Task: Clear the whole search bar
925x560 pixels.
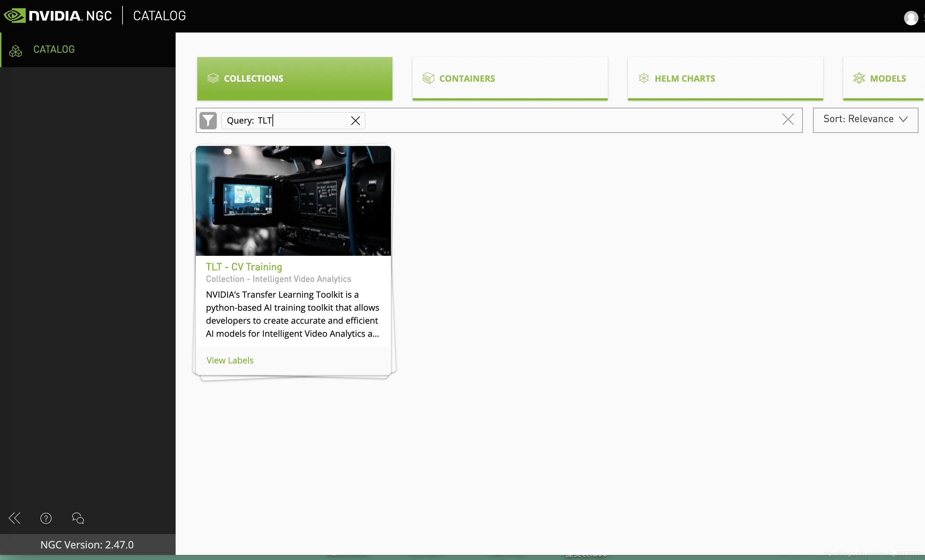Action: pyautogui.click(x=788, y=120)
